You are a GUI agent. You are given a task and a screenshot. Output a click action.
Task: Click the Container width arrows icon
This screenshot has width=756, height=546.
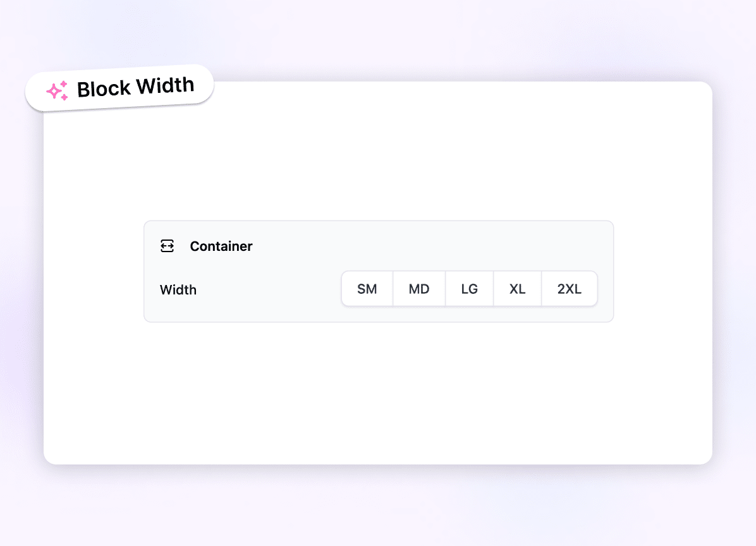tap(167, 246)
